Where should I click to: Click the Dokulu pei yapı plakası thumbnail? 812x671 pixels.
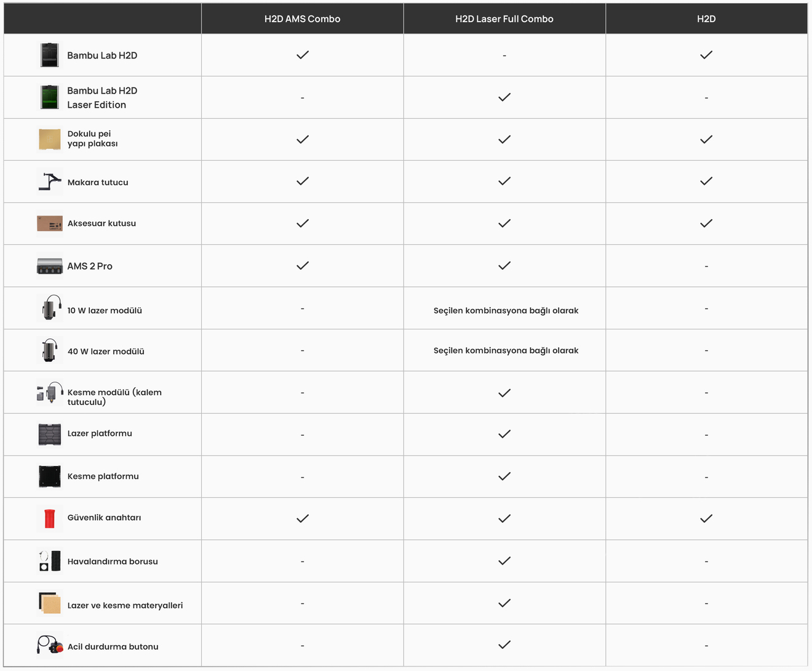click(50, 139)
